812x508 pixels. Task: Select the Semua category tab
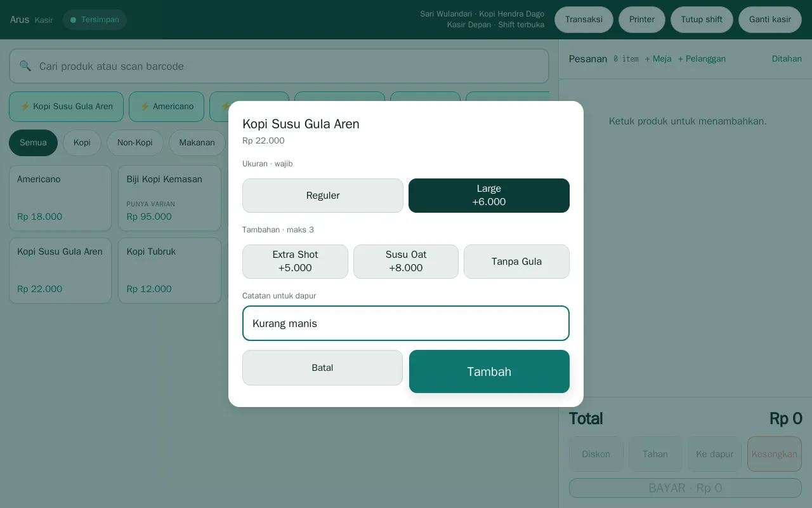pos(33,143)
